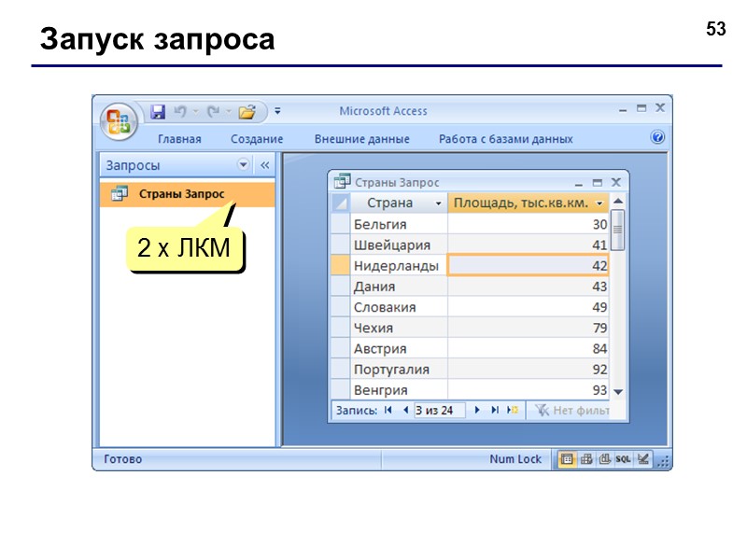Click the Португалия cell

point(399,369)
